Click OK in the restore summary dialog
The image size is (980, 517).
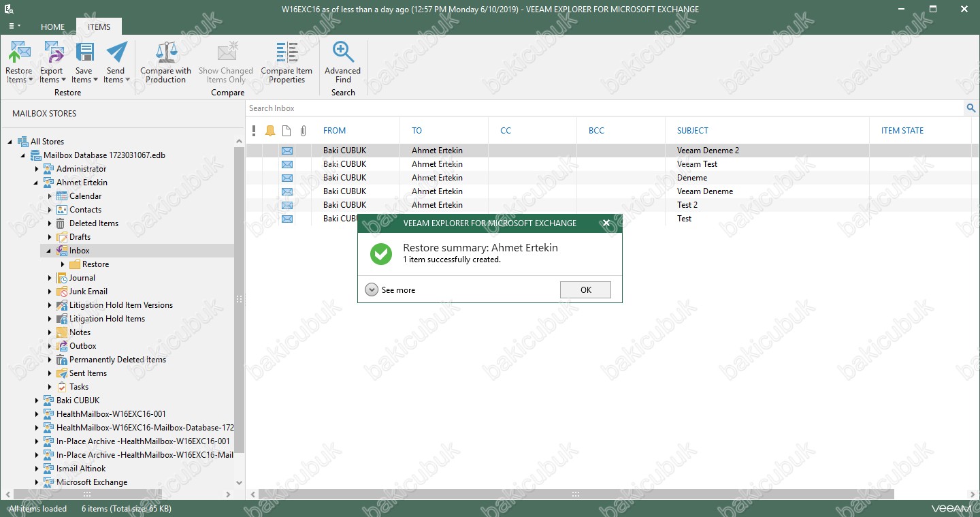pos(585,290)
